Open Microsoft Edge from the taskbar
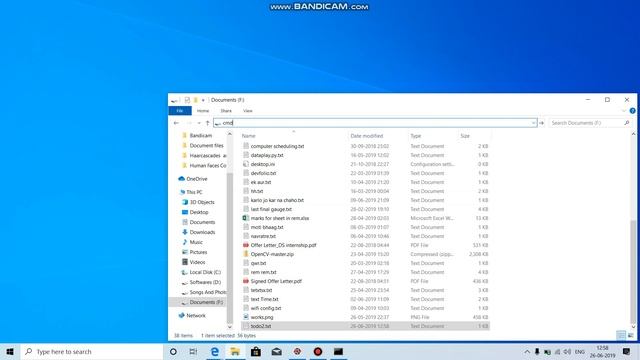 click(x=214, y=351)
